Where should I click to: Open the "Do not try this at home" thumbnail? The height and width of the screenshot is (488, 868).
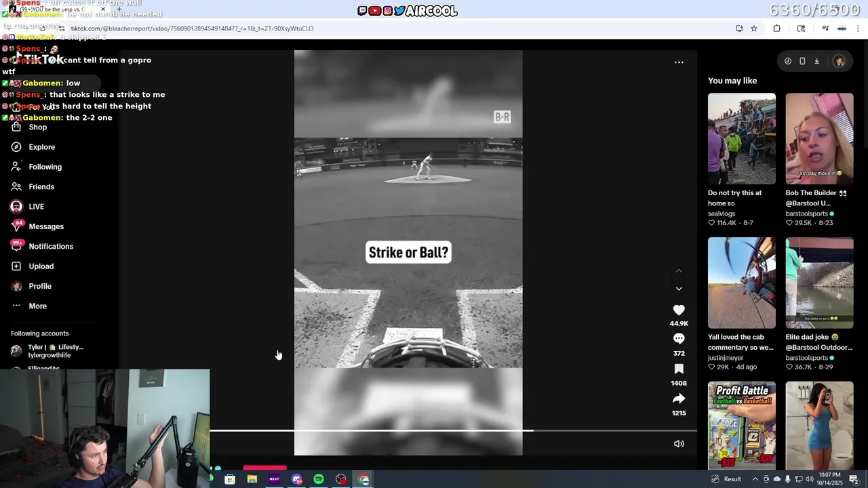[742, 138]
